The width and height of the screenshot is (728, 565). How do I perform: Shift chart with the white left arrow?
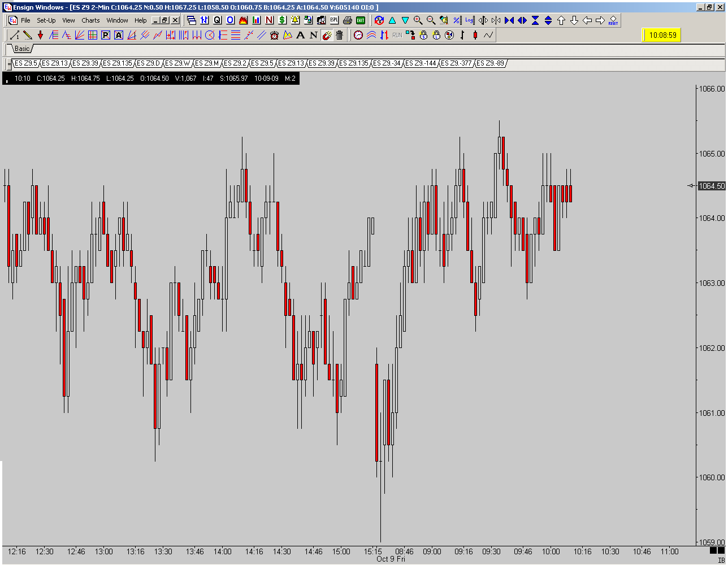(x=587, y=20)
